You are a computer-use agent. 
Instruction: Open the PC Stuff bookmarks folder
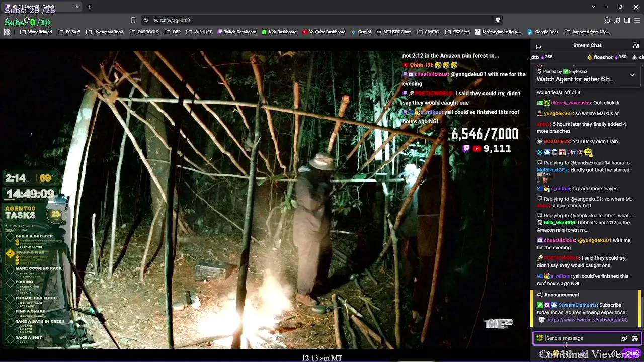[x=69, y=32]
